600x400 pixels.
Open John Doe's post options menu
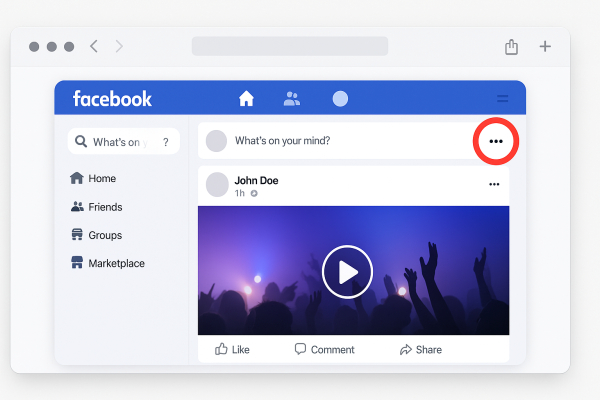494,184
